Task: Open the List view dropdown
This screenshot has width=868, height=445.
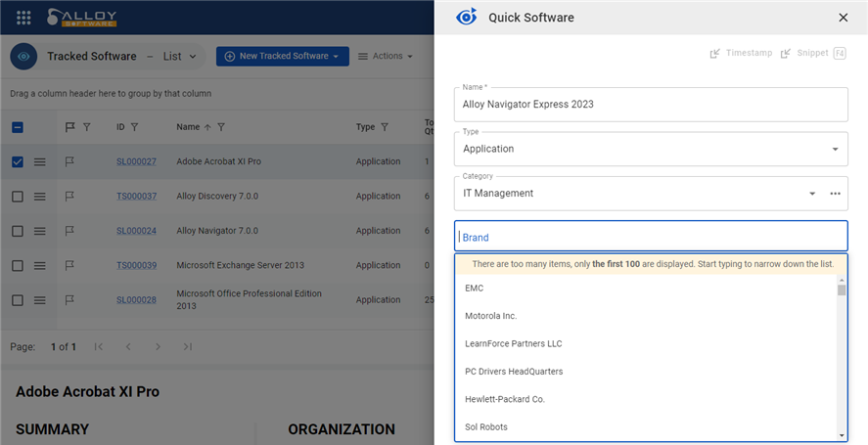Action: click(179, 56)
